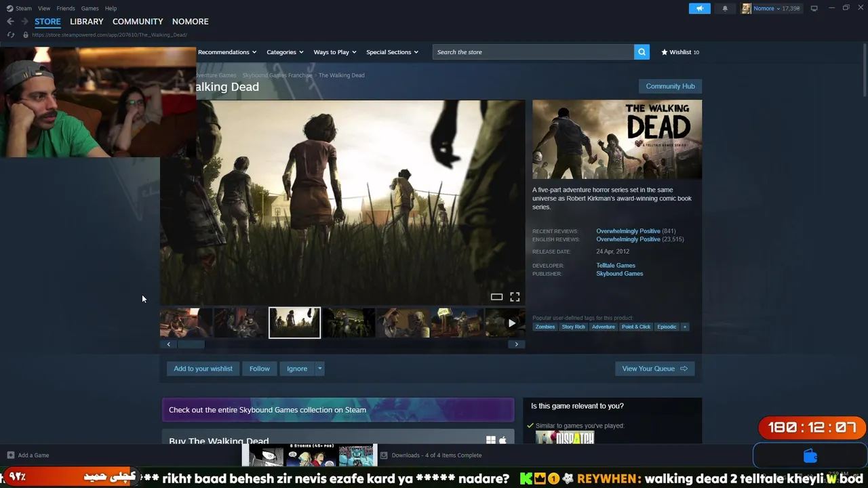Click Add a Game plus icon
Viewport: 868px width, 488px height.
tap(10, 455)
